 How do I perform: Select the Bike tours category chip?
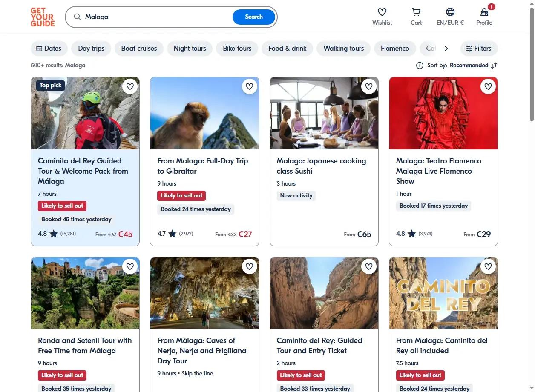pyautogui.click(x=237, y=49)
